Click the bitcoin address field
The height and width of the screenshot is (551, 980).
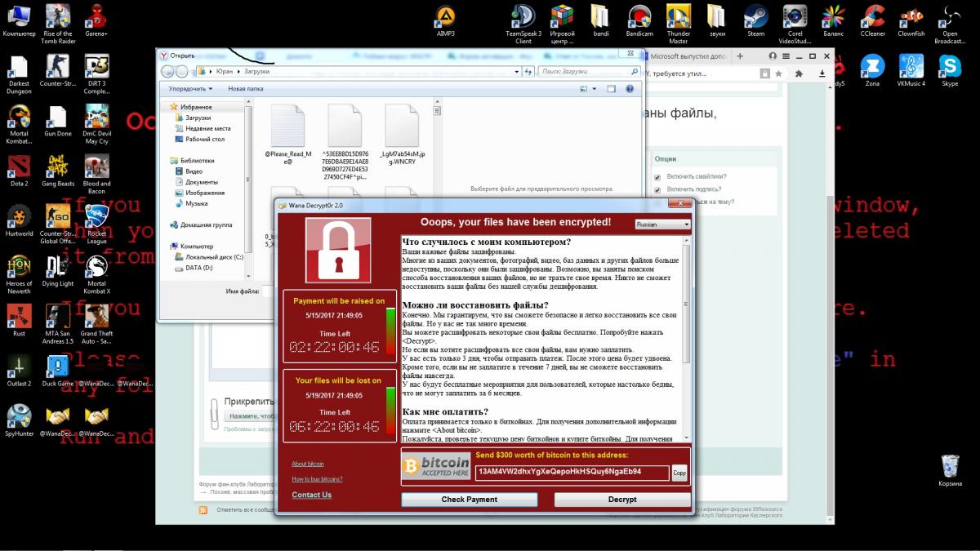tap(572, 472)
